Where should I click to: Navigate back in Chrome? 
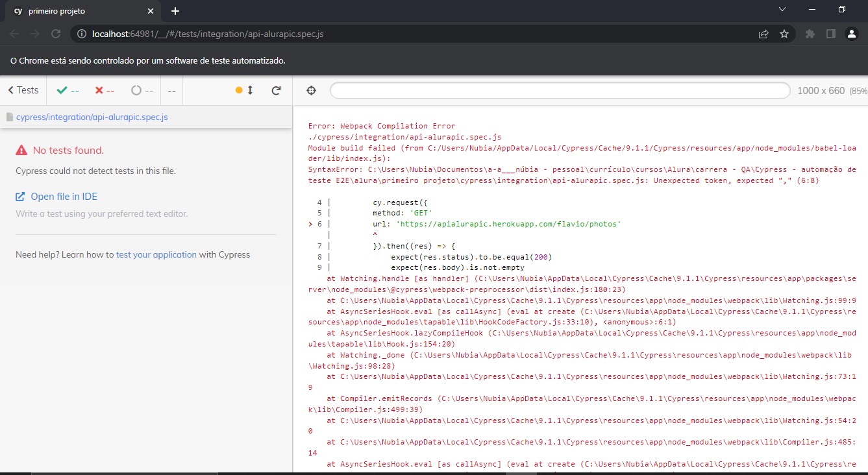(x=14, y=34)
